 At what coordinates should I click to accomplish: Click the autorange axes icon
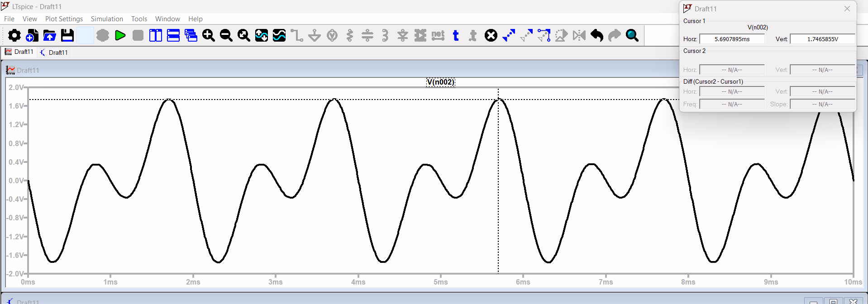point(262,35)
